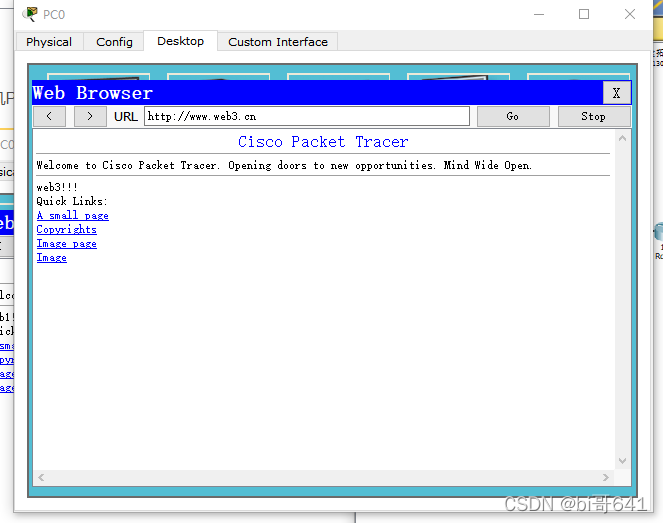Open the 'Image page' link
Viewport: 663px width, 523px height.
66,244
